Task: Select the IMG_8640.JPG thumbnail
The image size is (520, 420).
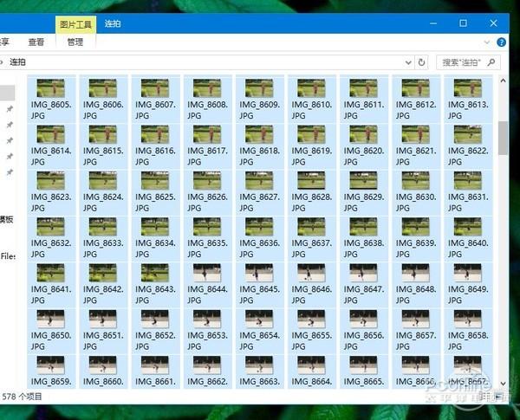Action: coord(468,226)
